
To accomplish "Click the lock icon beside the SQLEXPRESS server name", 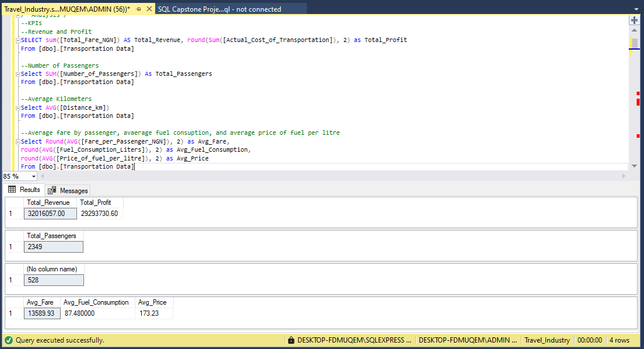I will pyautogui.click(x=291, y=340).
